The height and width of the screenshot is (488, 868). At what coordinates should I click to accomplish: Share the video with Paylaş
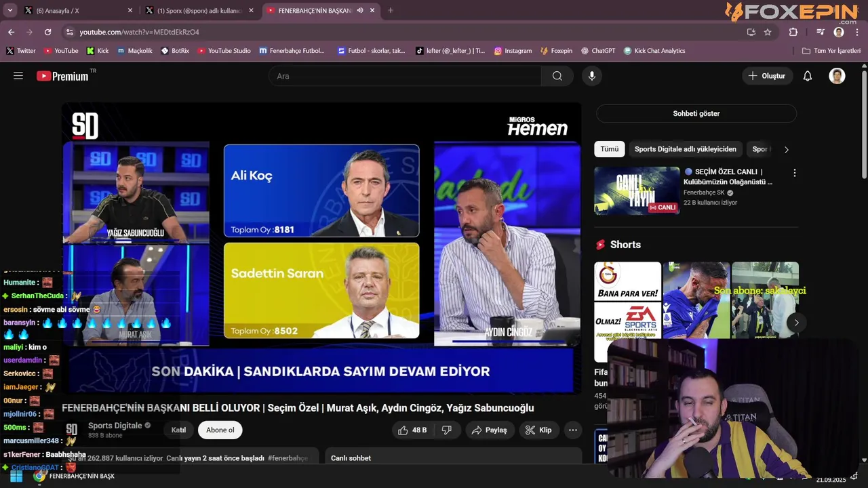pos(490,430)
